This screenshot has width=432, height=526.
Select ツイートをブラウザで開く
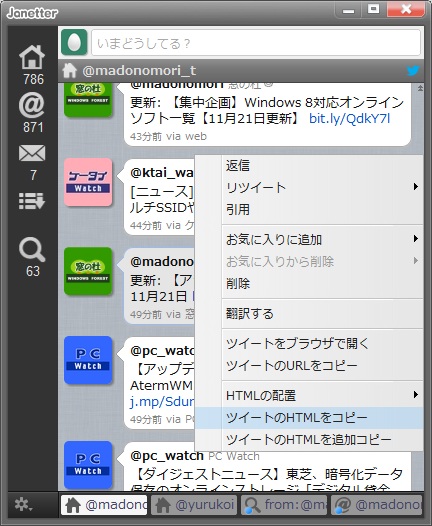309,343
